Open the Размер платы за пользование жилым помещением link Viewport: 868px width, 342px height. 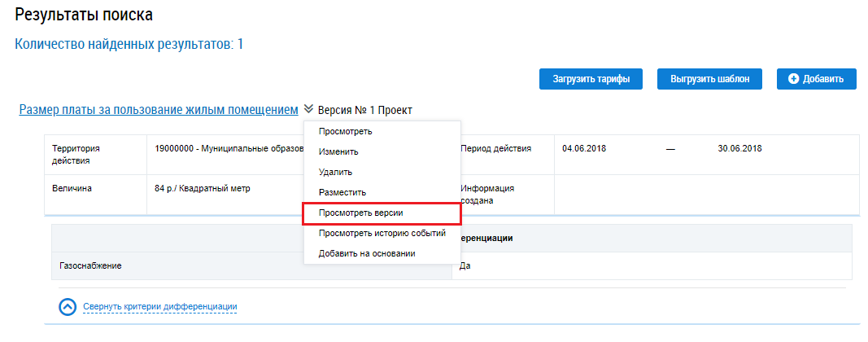(x=159, y=109)
